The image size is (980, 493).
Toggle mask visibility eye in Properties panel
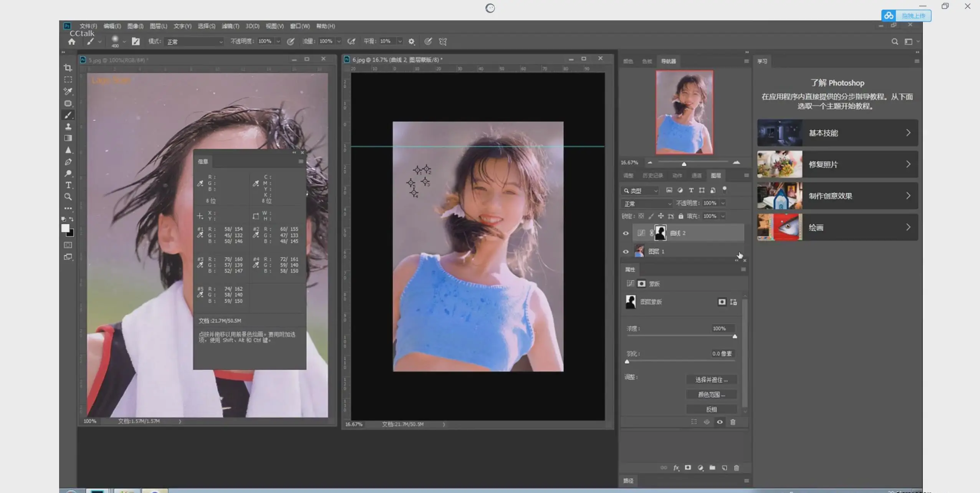(720, 422)
